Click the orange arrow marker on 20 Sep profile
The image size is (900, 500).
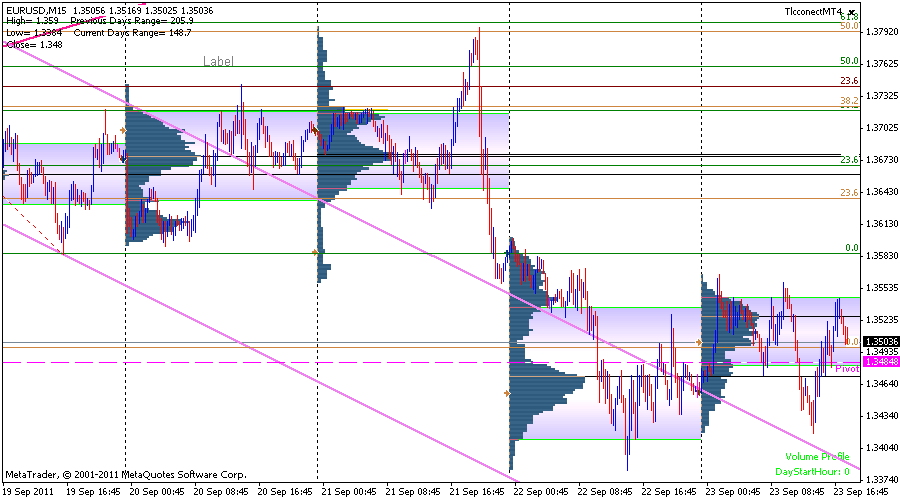pyautogui.click(x=123, y=130)
